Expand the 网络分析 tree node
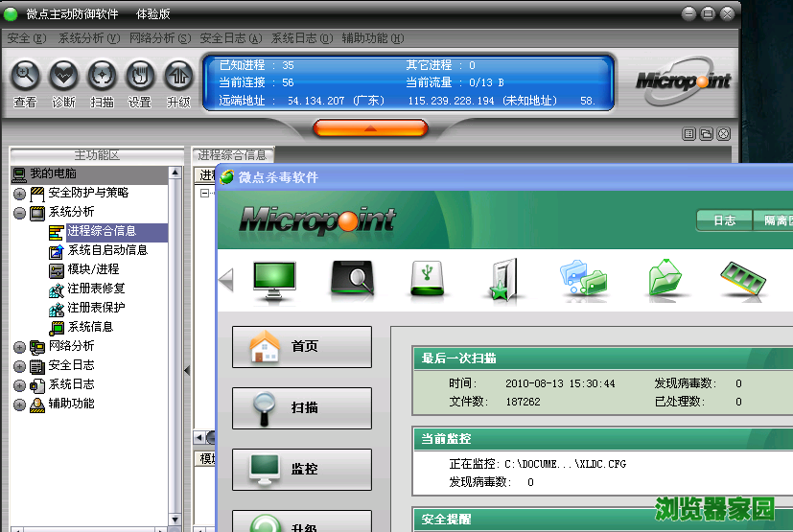 19,346
